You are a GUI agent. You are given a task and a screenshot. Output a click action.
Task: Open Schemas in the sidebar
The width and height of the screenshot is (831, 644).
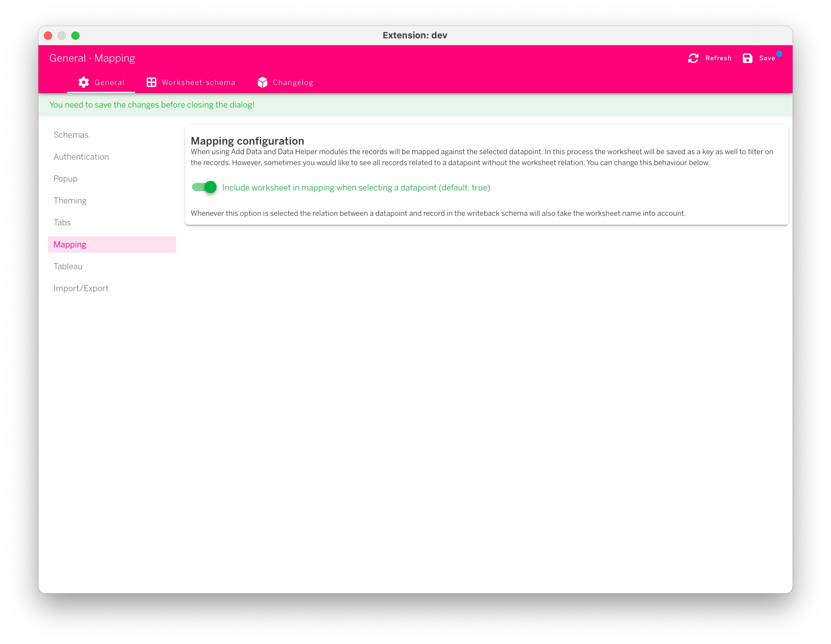[71, 134]
